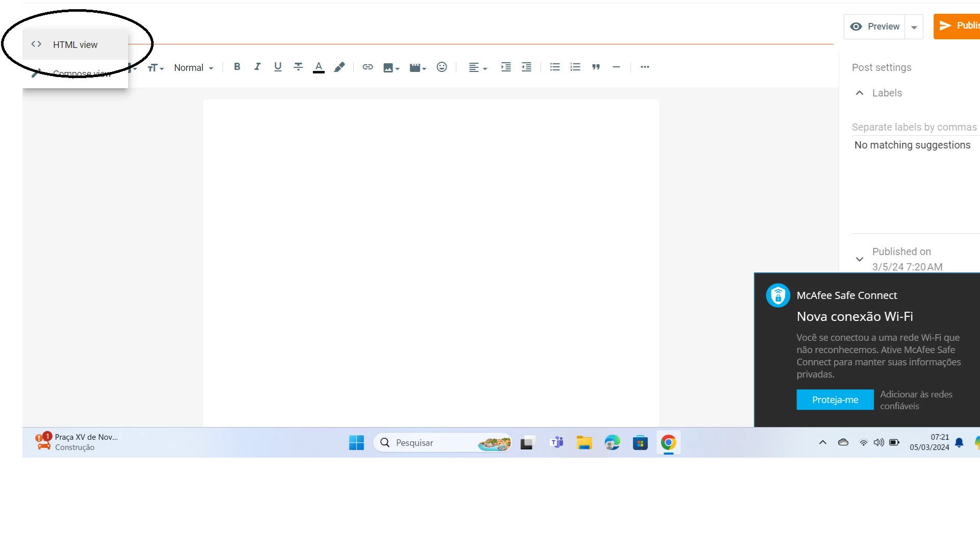Expand the Published on section
This screenshot has height=551, width=980.
click(x=860, y=259)
